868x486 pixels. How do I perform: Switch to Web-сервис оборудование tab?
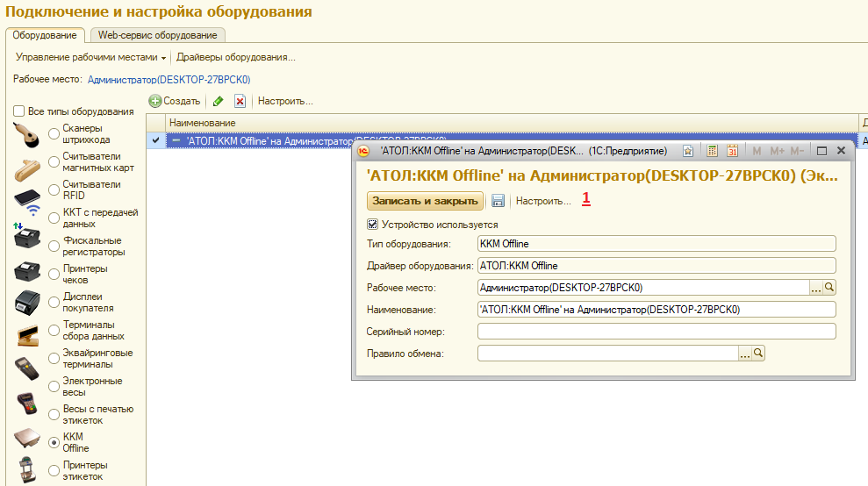click(x=158, y=35)
